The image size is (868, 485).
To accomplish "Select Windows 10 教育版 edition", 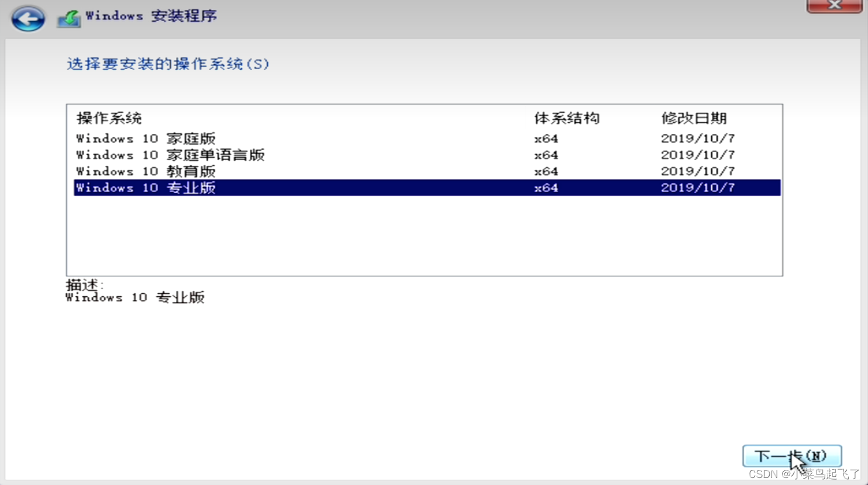I will [x=427, y=171].
